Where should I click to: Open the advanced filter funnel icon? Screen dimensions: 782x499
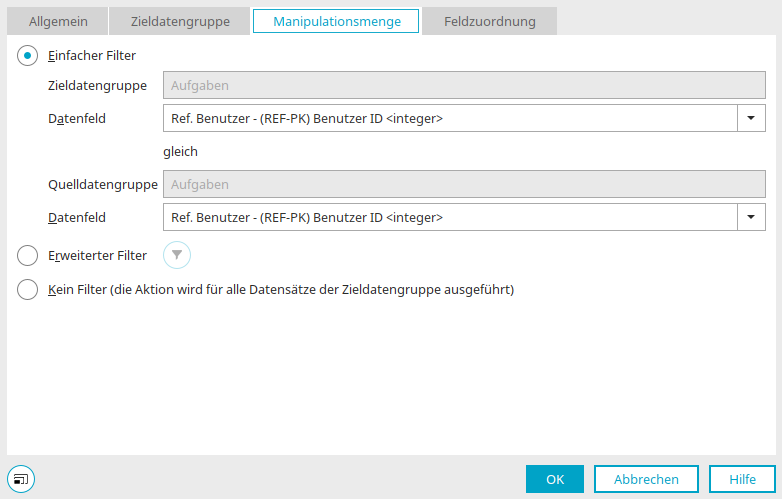[177, 255]
